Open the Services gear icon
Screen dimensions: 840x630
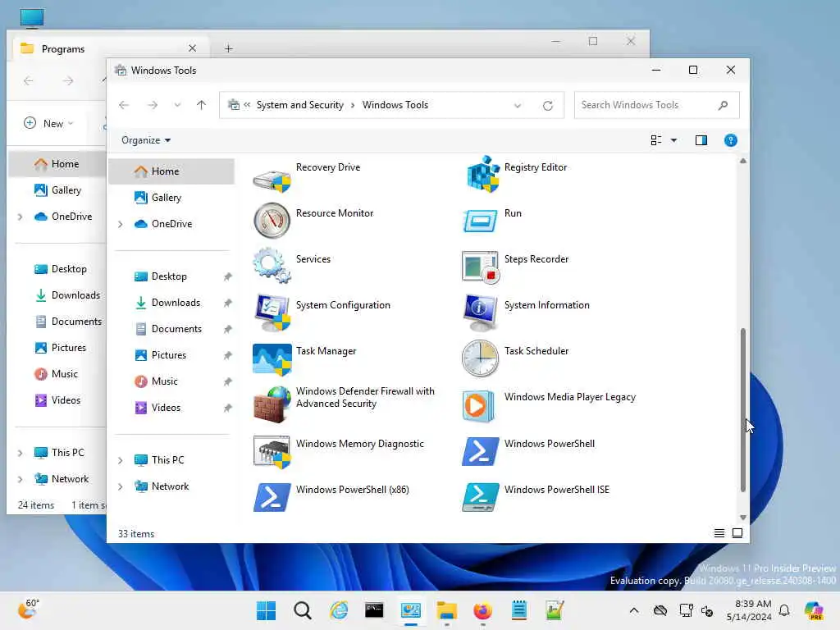(272, 265)
